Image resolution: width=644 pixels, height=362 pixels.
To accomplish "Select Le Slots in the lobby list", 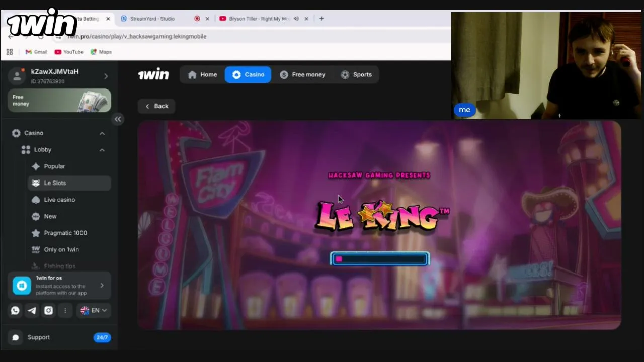I will (69, 183).
